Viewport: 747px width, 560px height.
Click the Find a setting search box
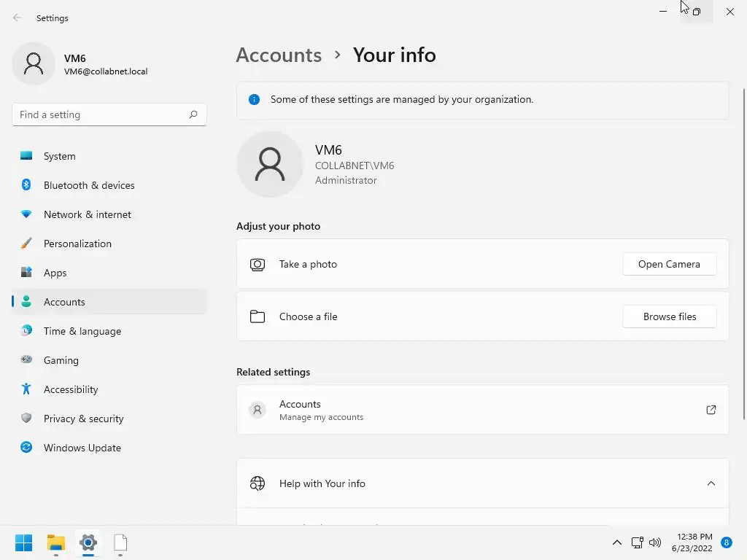pos(101,114)
